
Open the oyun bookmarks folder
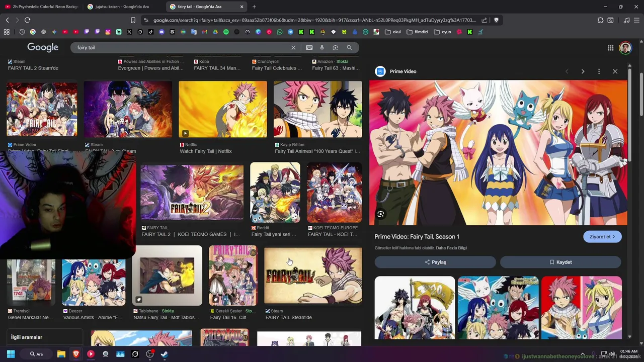pos(442,32)
